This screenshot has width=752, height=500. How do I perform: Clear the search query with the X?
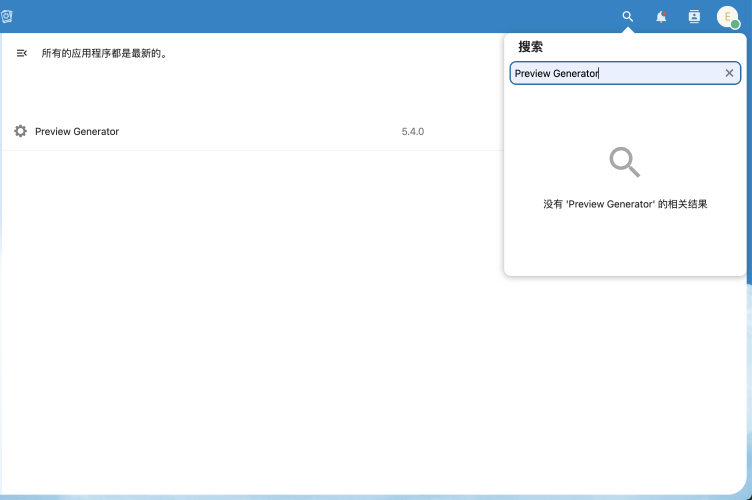729,73
